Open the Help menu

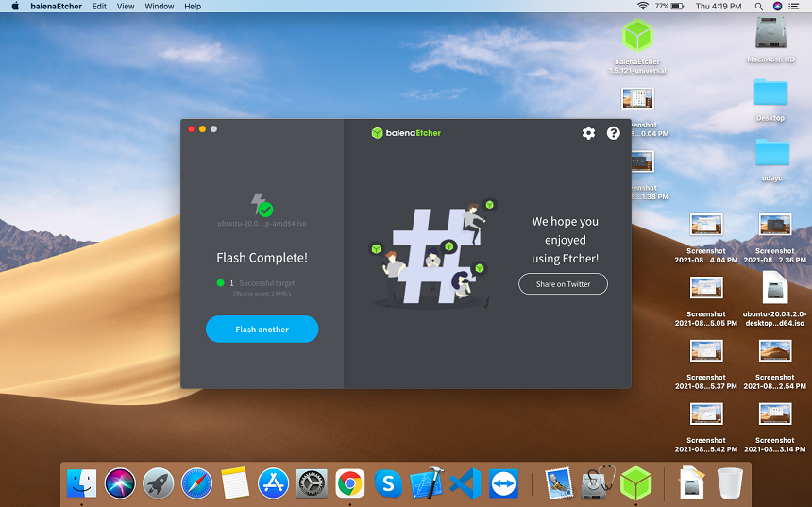tap(193, 7)
